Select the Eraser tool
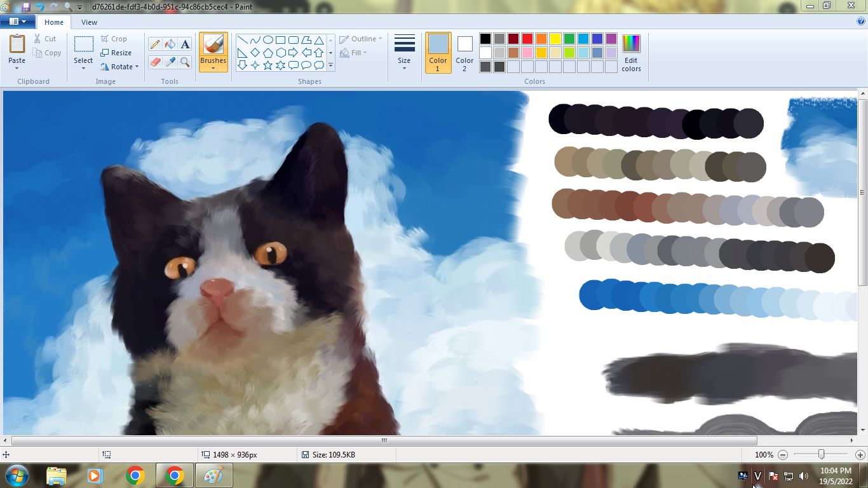 click(x=154, y=62)
